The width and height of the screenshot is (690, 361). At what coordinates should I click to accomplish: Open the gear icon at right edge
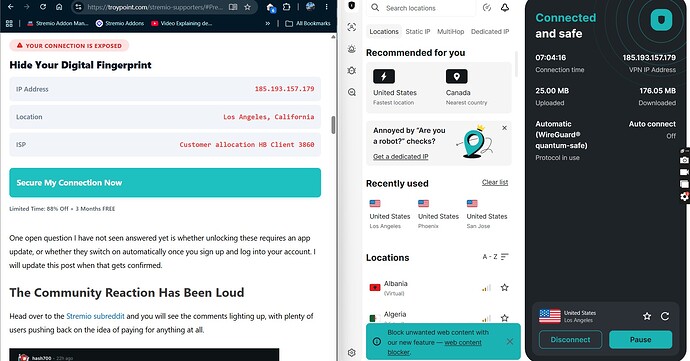684,196
